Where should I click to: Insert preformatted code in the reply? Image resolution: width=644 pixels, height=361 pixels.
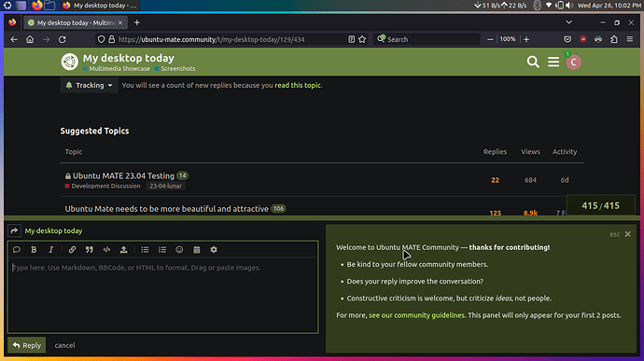coord(106,250)
